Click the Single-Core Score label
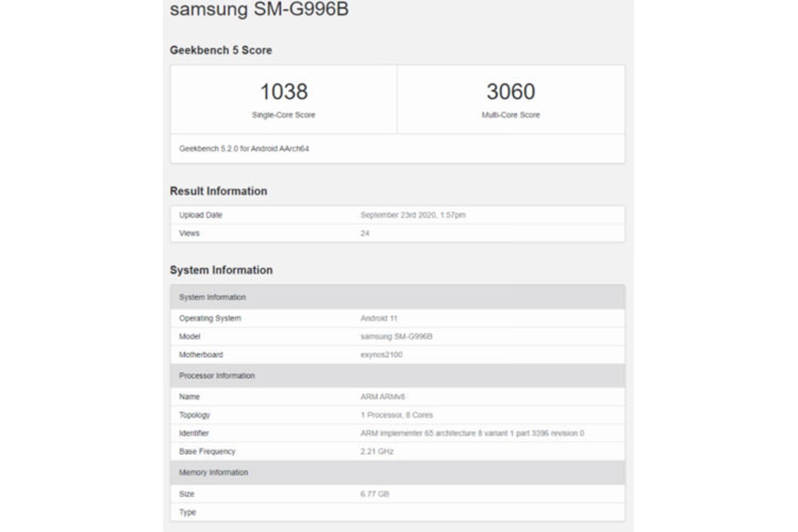The height and width of the screenshot is (532, 798). [x=283, y=115]
